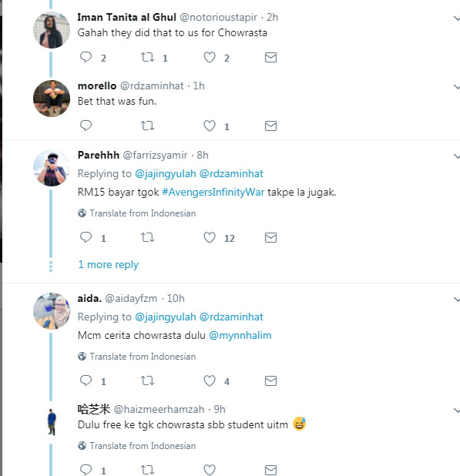Retweet Iman Tanita's Chowrasta tweet
Image resolution: width=460 pixels, height=476 pixels.
point(148,57)
